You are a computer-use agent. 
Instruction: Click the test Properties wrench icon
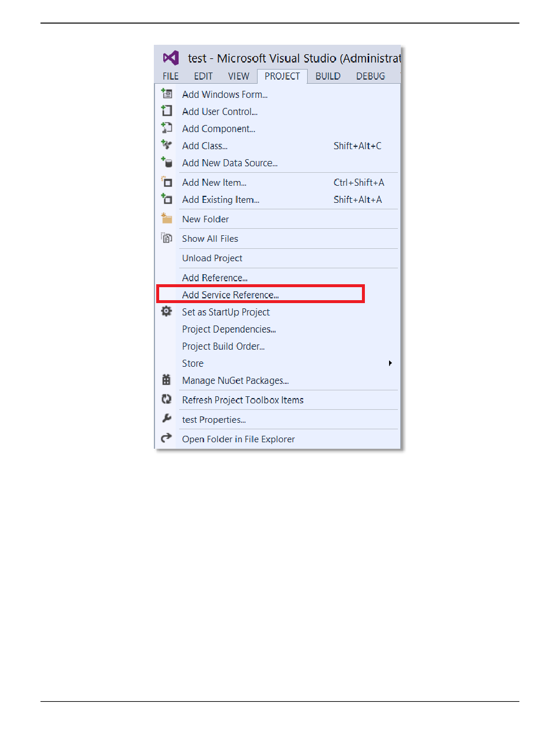[167, 419]
